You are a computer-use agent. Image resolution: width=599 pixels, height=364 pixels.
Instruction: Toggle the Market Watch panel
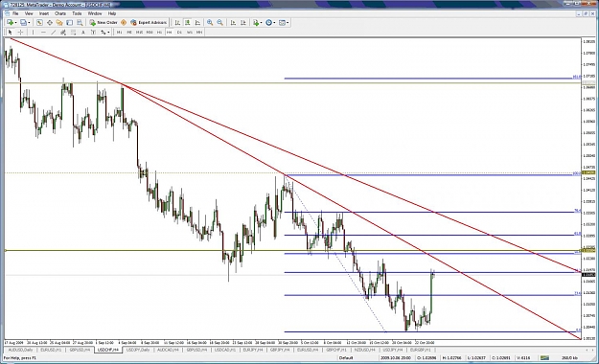point(39,23)
